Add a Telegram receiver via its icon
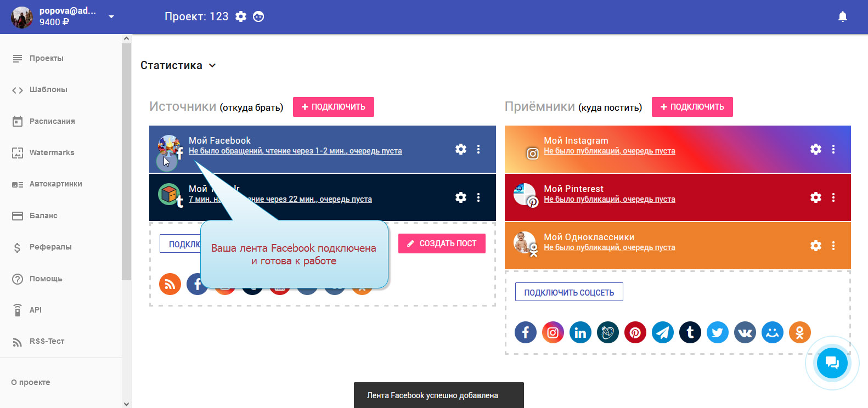Image resolution: width=868 pixels, height=408 pixels. pyautogui.click(x=662, y=332)
